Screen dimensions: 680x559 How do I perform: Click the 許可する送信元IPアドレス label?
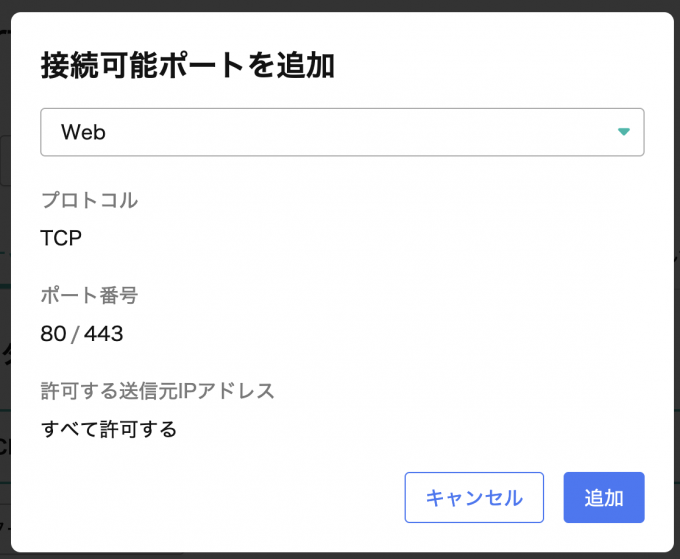(x=157, y=391)
